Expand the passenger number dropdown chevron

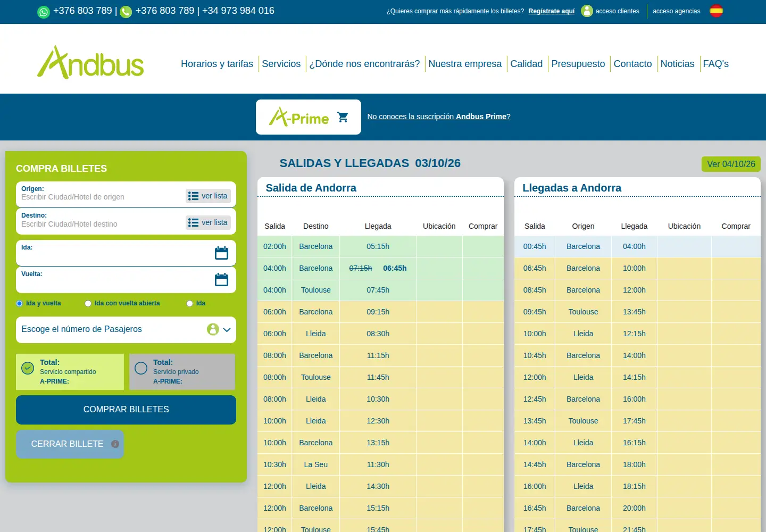(x=227, y=330)
